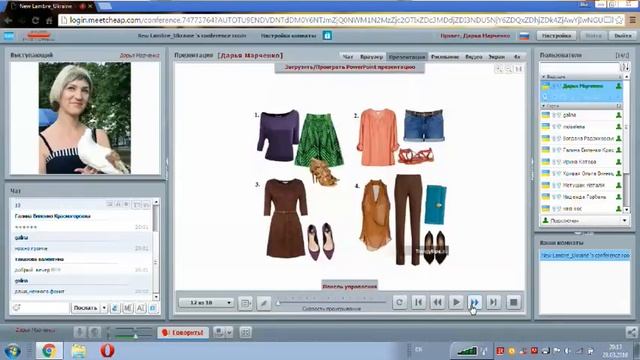
Task: Toggle the microphone mute icon
Action: click(x=80, y=332)
